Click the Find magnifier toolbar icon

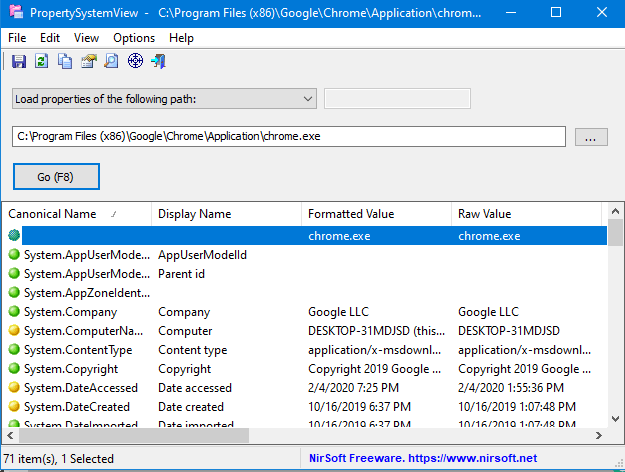pyautogui.click(x=111, y=62)
